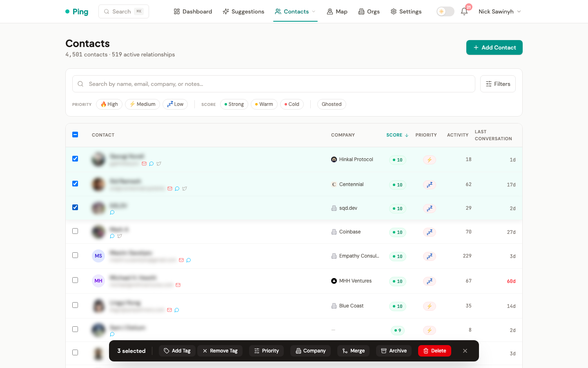Click the low priority badge in sqd.dev row
The height and width of the screenshot is (368, 588).
pos(430,209)
